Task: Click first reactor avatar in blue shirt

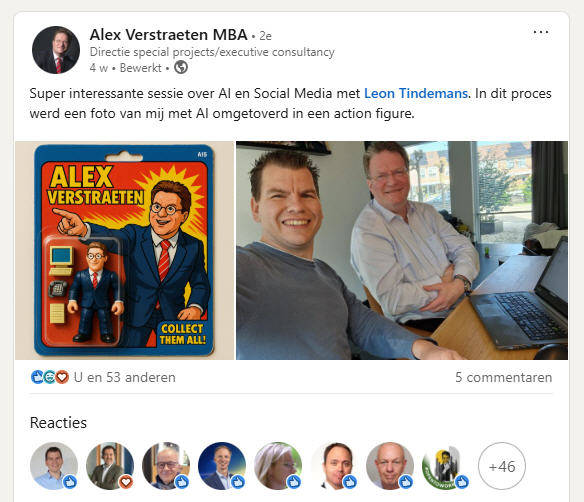Action: coord(54,466)
